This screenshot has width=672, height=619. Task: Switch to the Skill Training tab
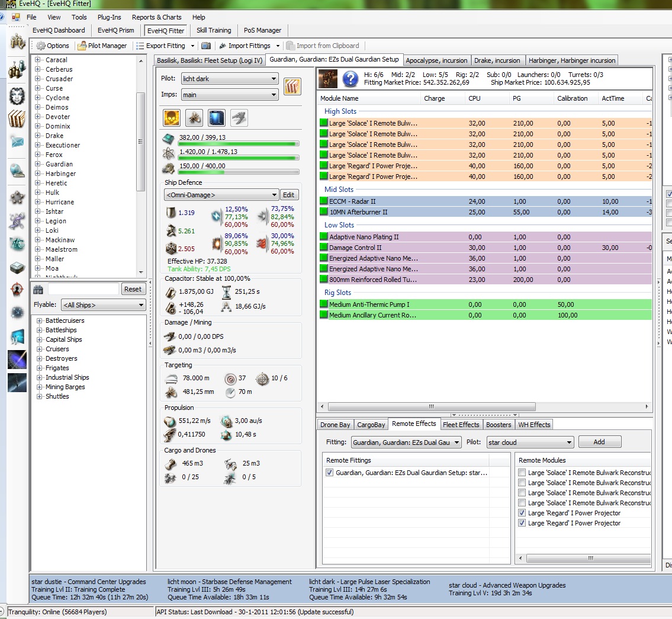click(x=213, y=30)
